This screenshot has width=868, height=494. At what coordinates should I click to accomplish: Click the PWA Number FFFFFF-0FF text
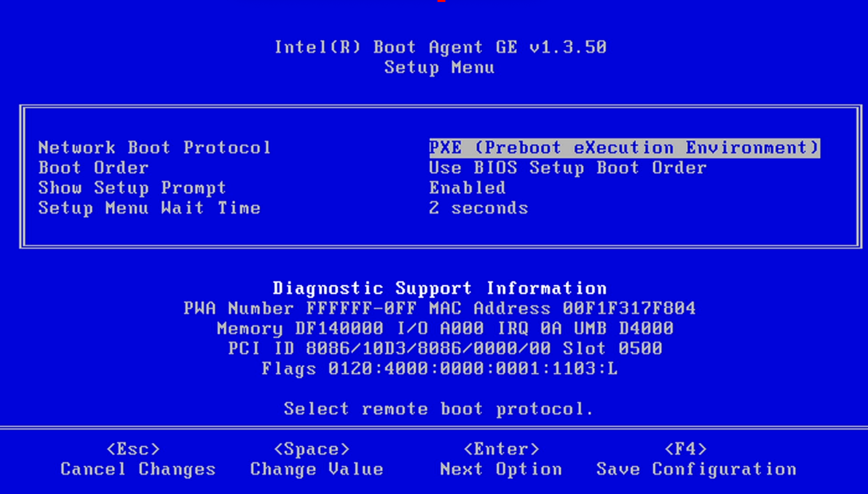click(x=300, y=308)
